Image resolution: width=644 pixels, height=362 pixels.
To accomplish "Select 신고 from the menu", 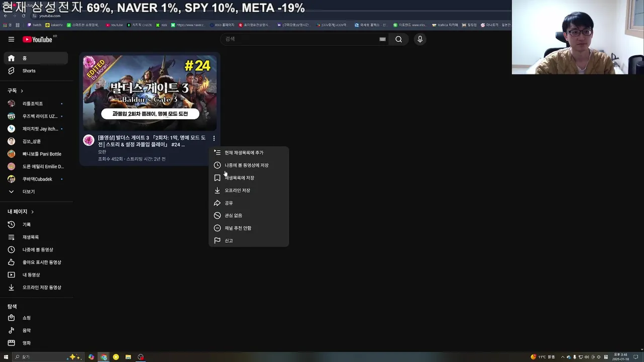I will (249, 241).
